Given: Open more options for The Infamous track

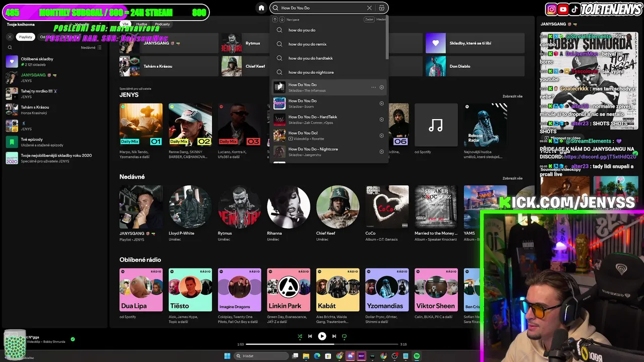Looking at the screenshot, I should coord(373,87).
